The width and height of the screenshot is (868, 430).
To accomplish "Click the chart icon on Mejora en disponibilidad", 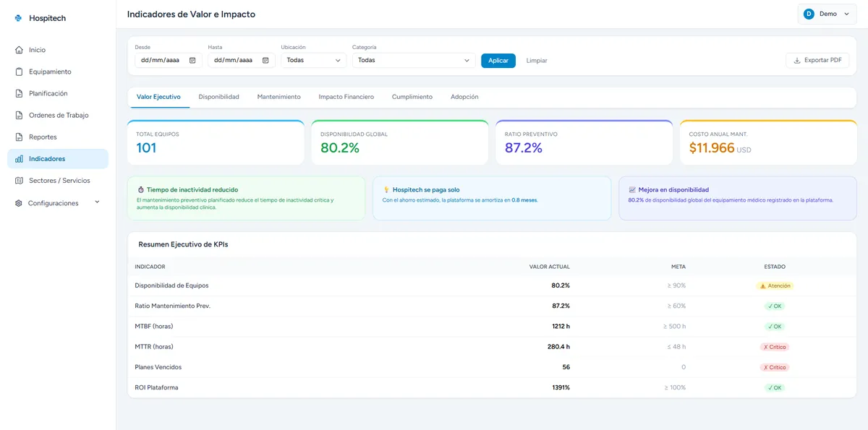I will pyautogui.click(x=632, y=189).
